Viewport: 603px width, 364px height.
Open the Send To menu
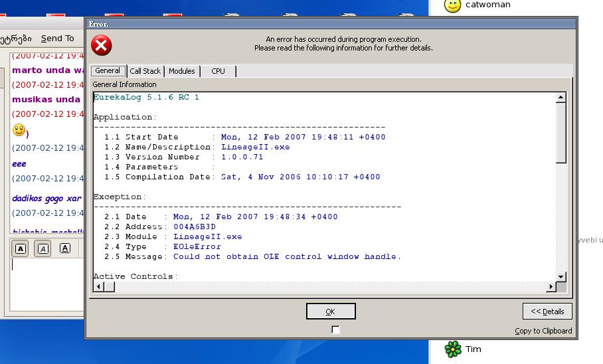[57, 39]
